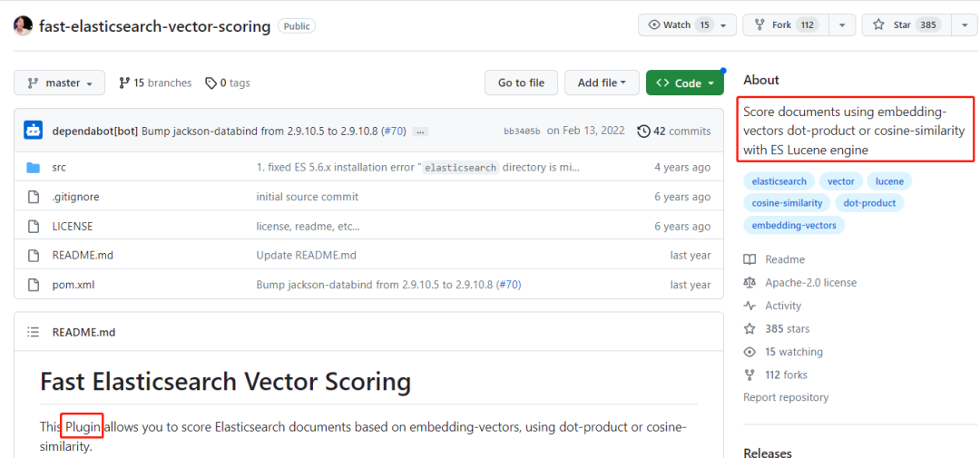Click the dependabot avatar icon
This screenshot has width=980, height=458.
[34, 131]
